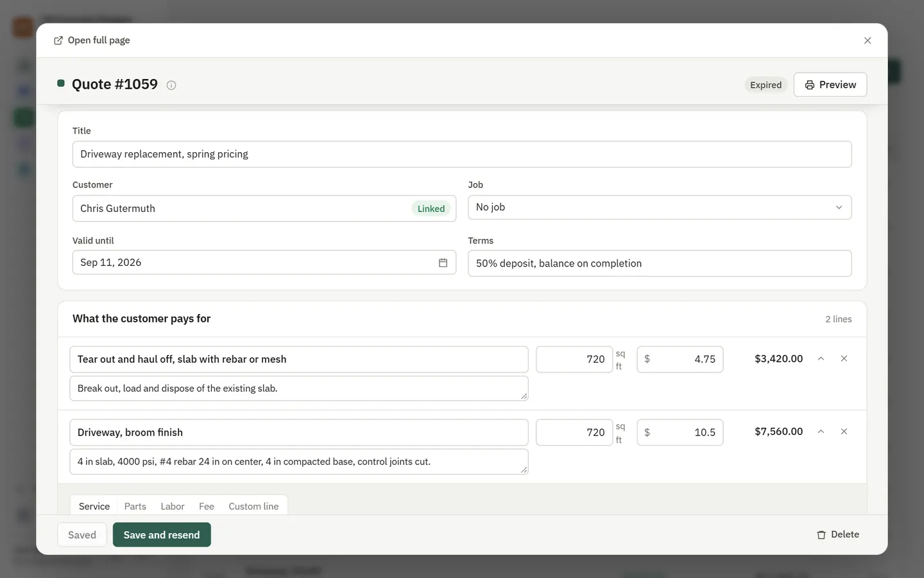Screen dimensions: 924x578
Task: Open full page link
Action: click(92, 40)
